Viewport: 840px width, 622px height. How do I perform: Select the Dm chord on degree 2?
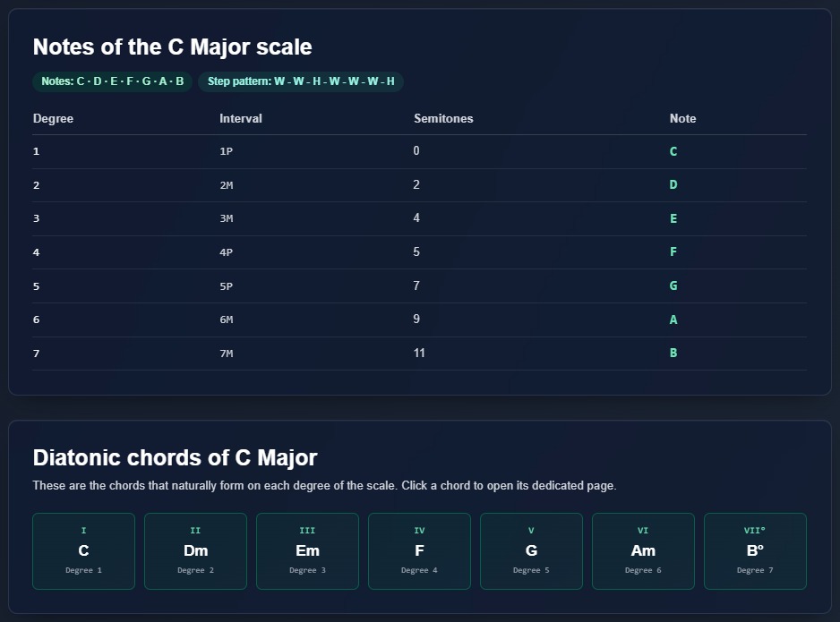click(195, 550)
